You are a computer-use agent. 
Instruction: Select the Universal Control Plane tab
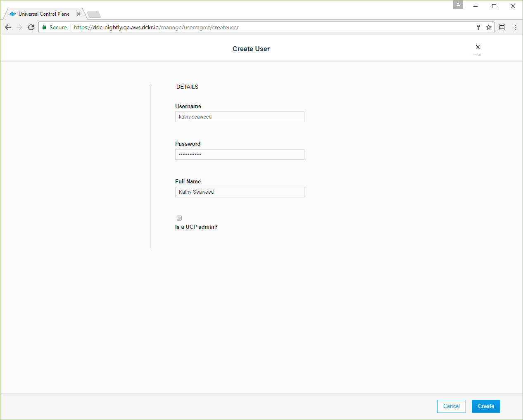coord(44,14)
